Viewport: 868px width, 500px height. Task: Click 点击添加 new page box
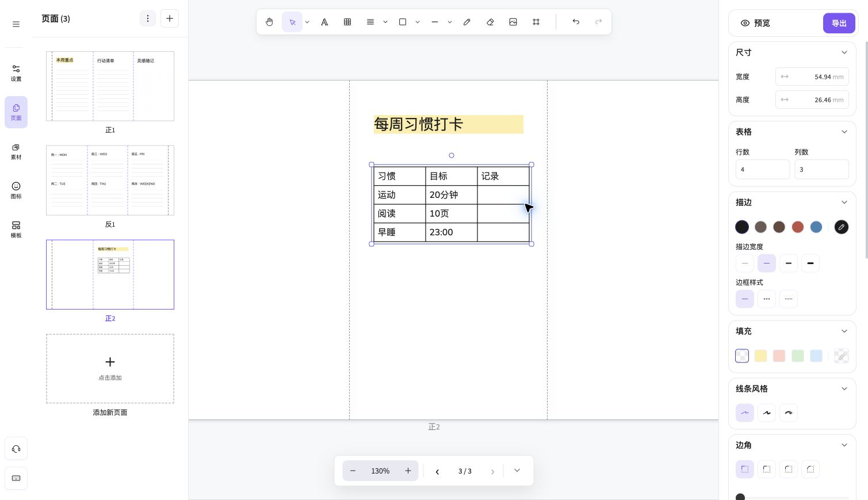[x=110, y=368]
